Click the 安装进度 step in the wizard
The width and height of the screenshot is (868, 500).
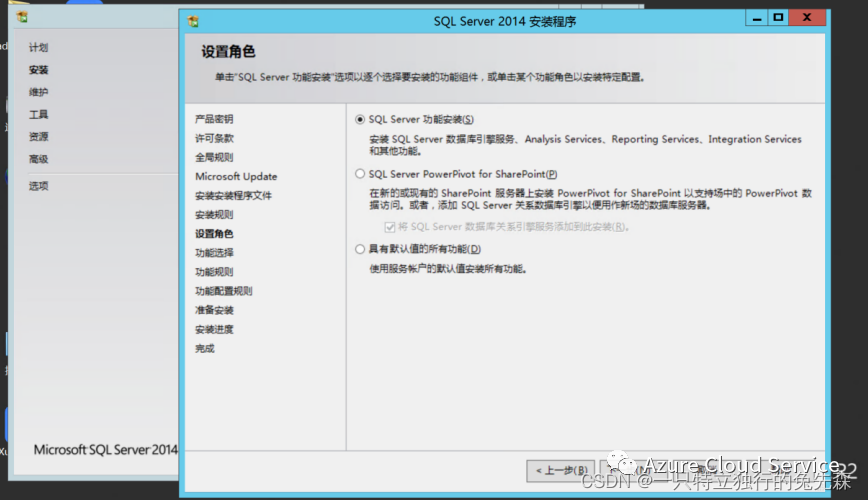tap(214, 329)
